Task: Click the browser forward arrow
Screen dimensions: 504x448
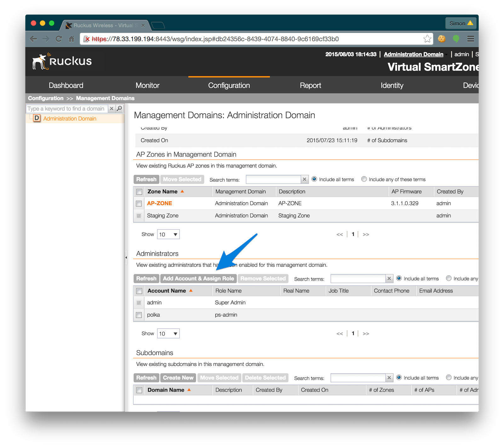Action: tap(46, 39)
